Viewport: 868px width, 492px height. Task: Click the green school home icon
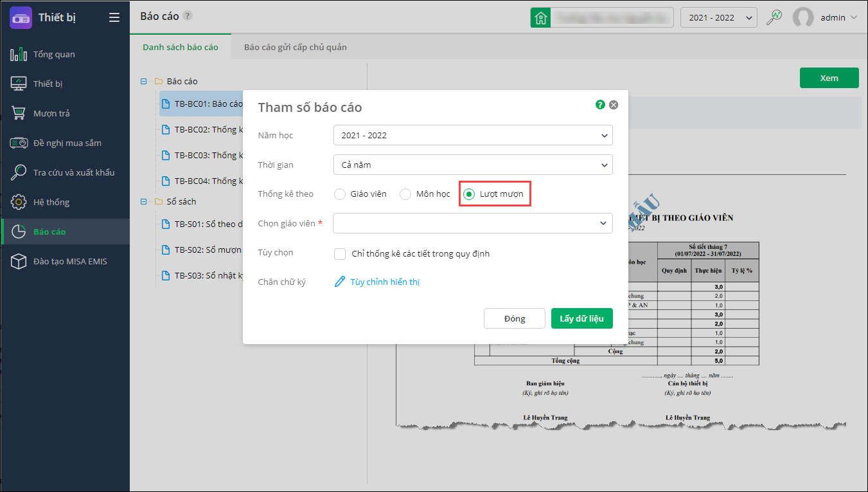tap(540, 17)
